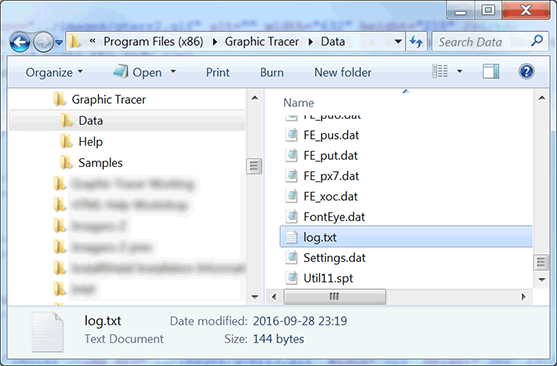Image resolution: width=557 pixels, height=366 pixels.
Task: Click the Back navigation arrow
Action: point(20,42)
